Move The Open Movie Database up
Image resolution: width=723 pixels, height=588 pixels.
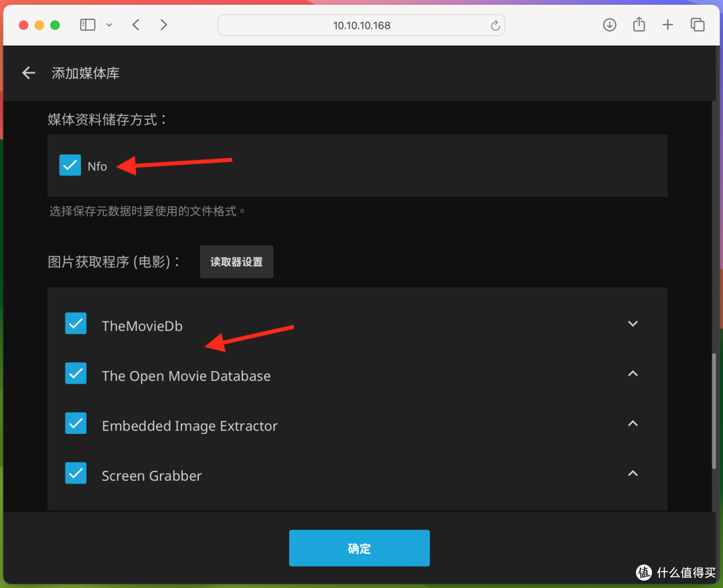(633, 374)
